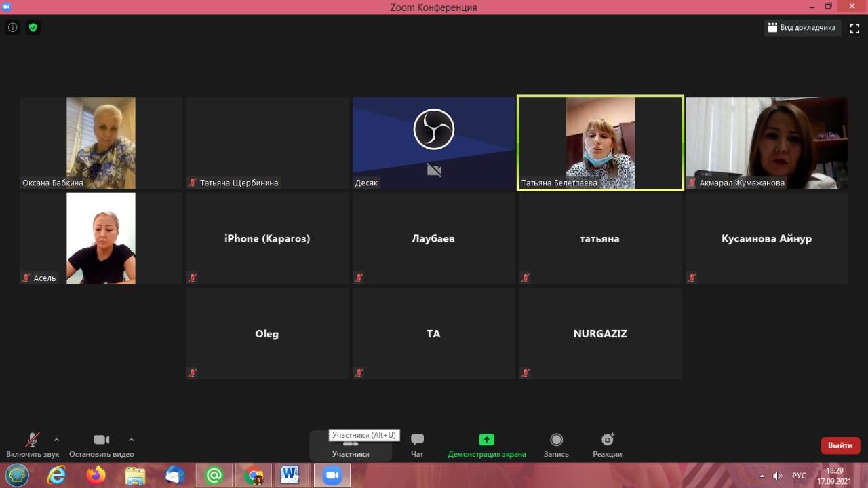Screen dimensions: 868x488
Task: Stop camera with Остановить видео
Action: (101, 445)
